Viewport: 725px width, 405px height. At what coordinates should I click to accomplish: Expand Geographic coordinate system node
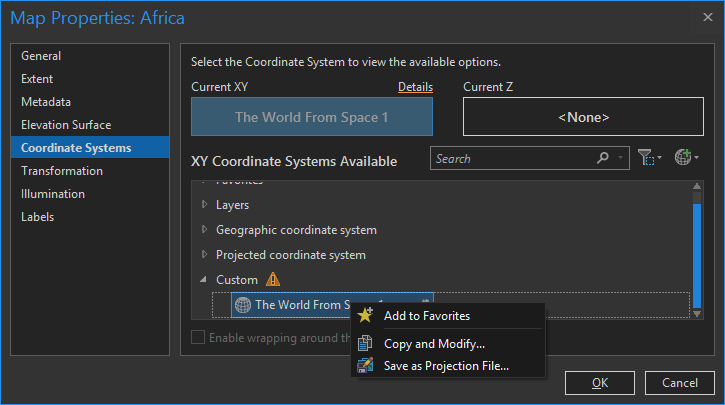(204, 230)
